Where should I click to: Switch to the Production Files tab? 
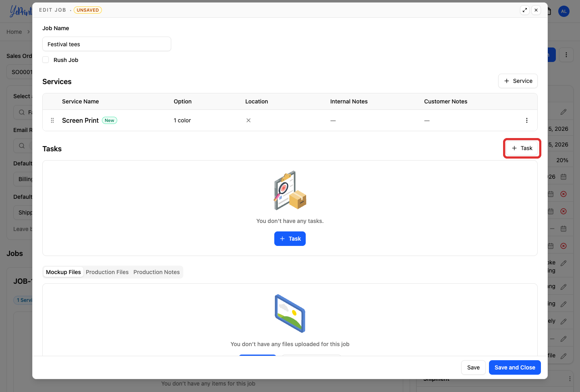tap(107, 272)
